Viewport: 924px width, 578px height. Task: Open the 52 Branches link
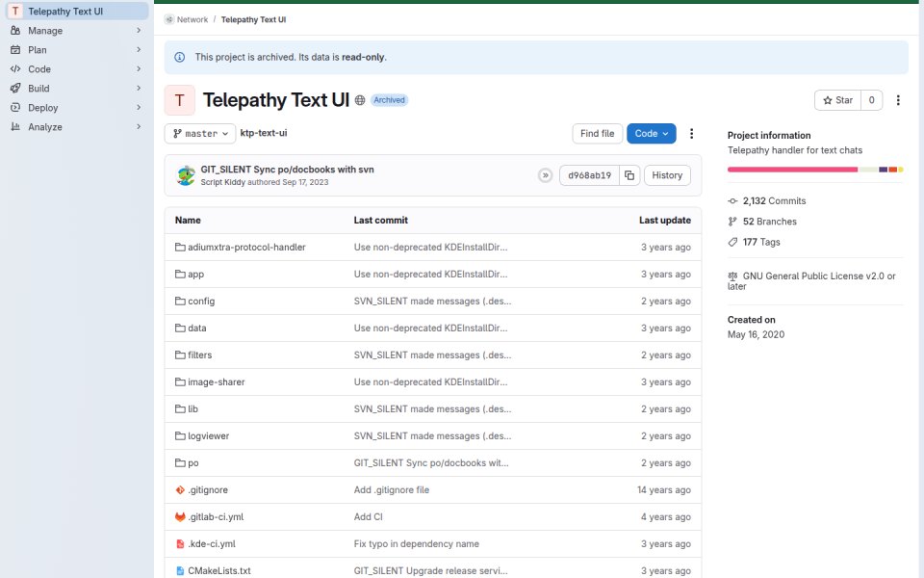(x=769, y=222)
